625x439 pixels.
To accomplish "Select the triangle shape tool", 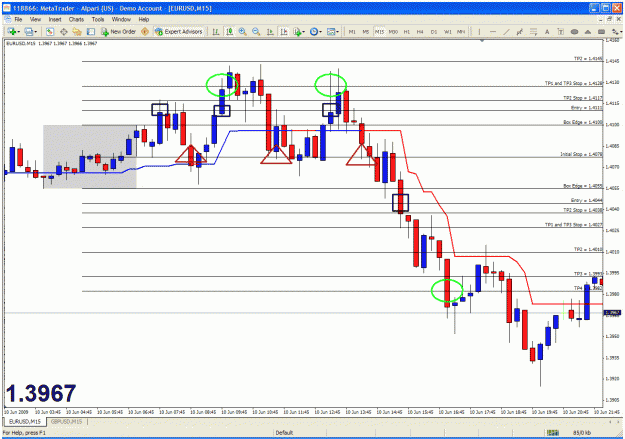I will click(x=588, y=31).
